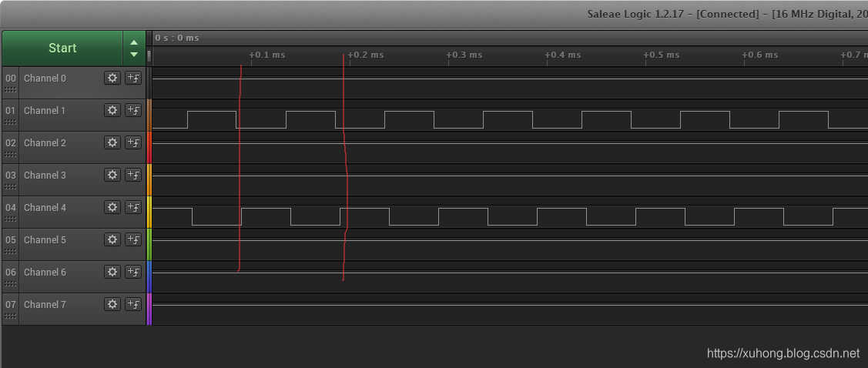This screenshot has width=868, height=368.
Task: Click the 04 channel drag handle
Action: pyautogui.click(x=11, y=219)
